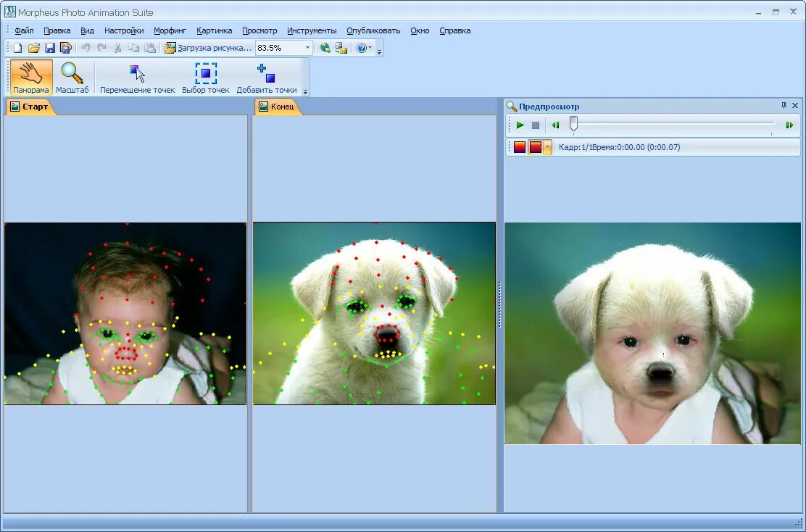Click the Кадр:1/1 frame time text

point(620,147)
